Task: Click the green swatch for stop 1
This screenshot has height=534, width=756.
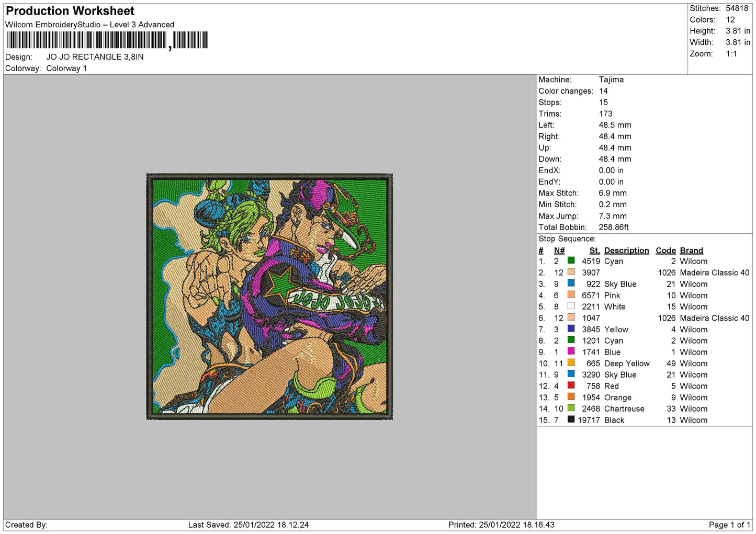Action: click(x=571, y=260)
